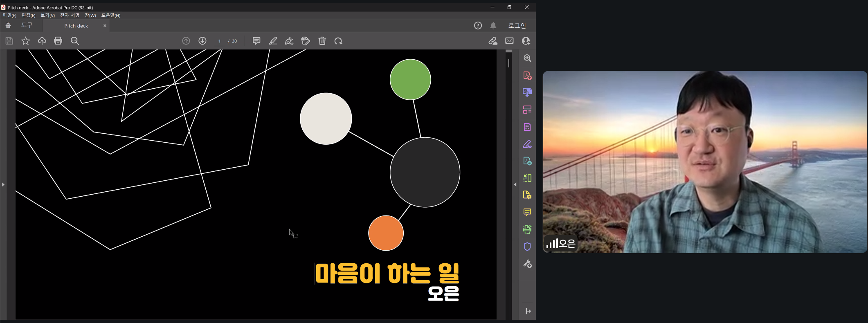
Task: Click the 로그인 button
Action: click(x=517, y=26)
